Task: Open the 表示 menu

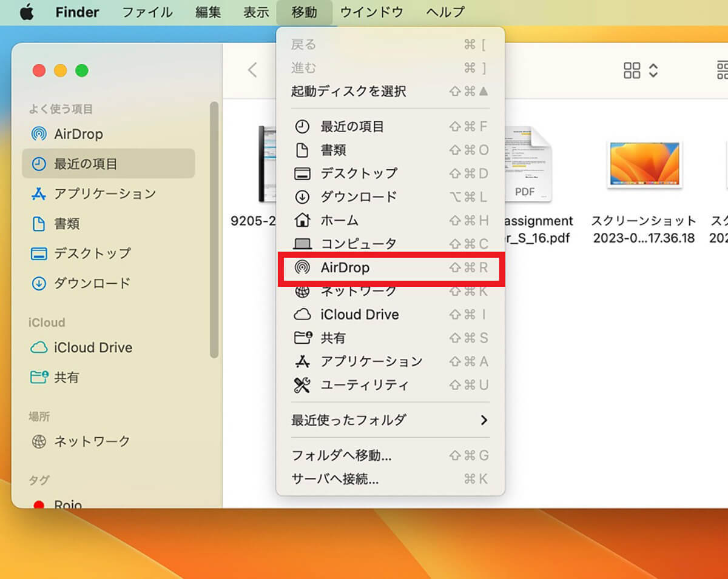Action: tap(256, 12)
